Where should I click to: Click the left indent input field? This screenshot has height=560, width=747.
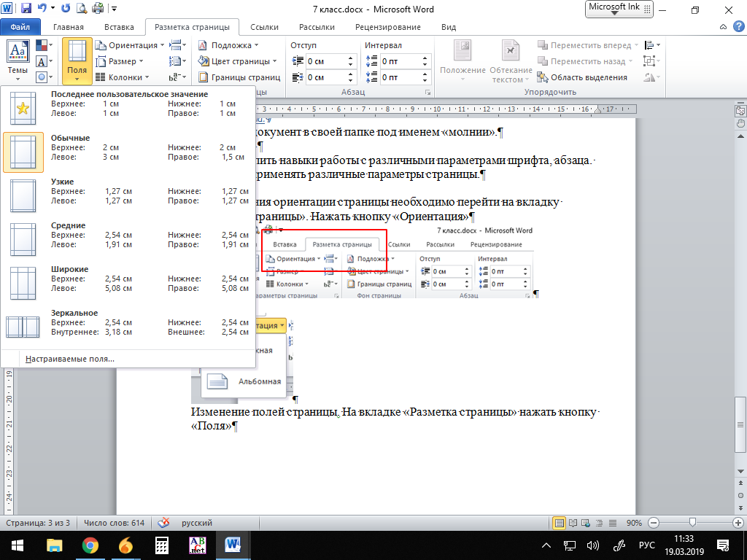321,61
